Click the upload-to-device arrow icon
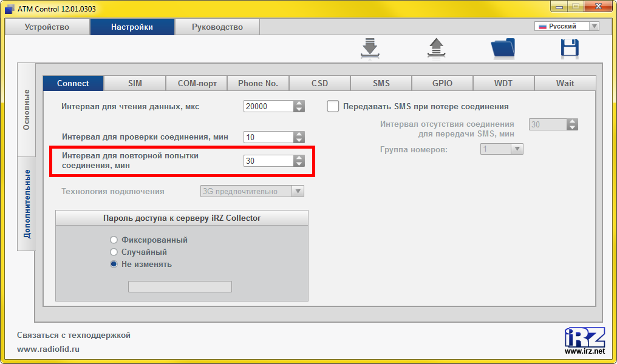 pos(435,48)
